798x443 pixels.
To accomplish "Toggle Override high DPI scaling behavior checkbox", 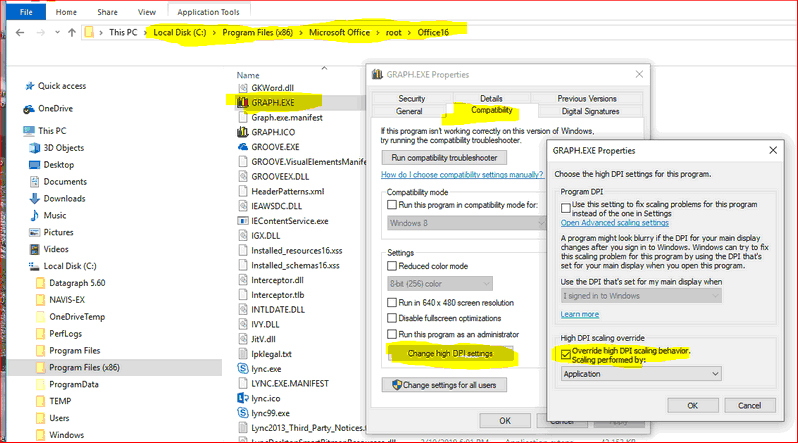I will point(565,354).
